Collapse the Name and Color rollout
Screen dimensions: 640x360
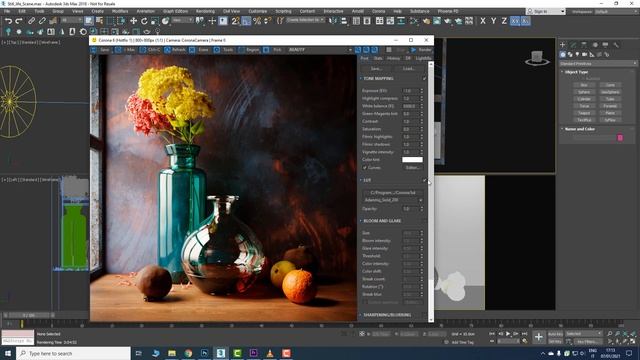(562, 129)
